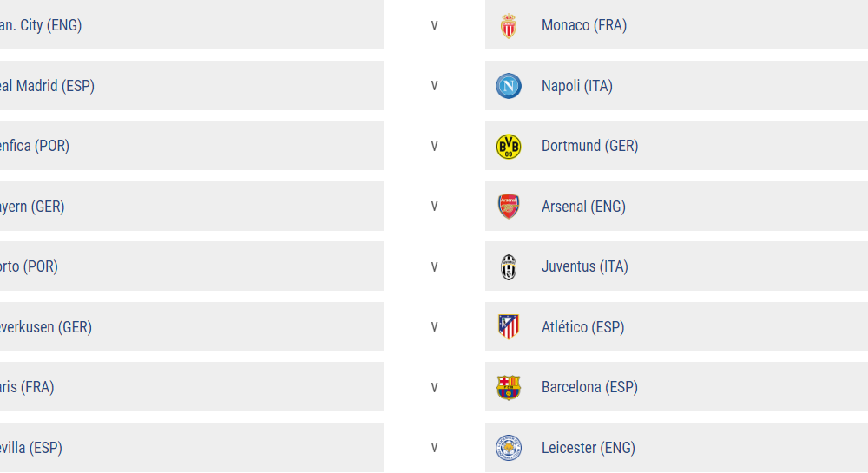Viewport: 868px width, 473px height.
Task: Click the Barcelona club crest icon
Action: point(509,387)
